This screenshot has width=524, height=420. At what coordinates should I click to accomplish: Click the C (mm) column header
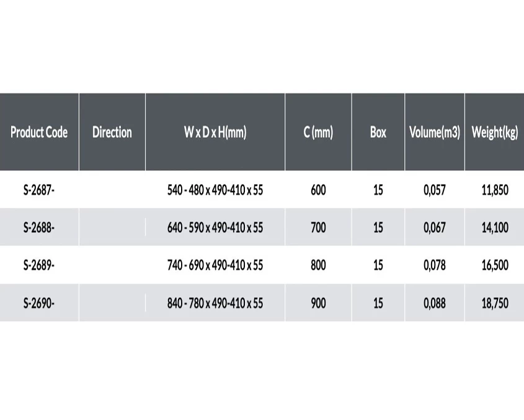click(318, 132)
